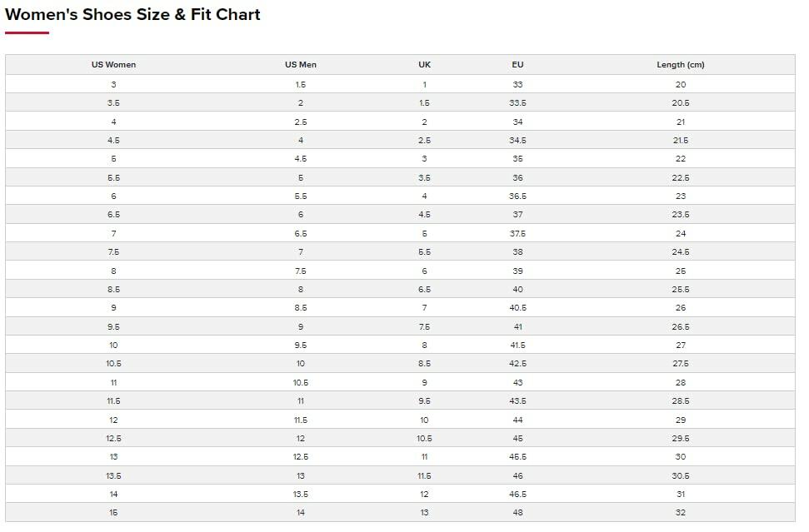
Task: Click the 32 cm length cell
Action: (x=680, y=512)
